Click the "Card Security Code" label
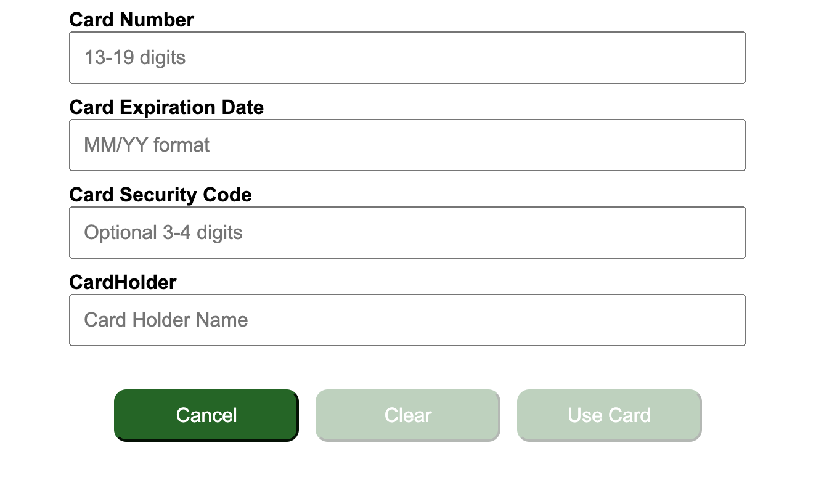Image resolution: width=816 pixels, height=504 pixels. coord(160,195)
